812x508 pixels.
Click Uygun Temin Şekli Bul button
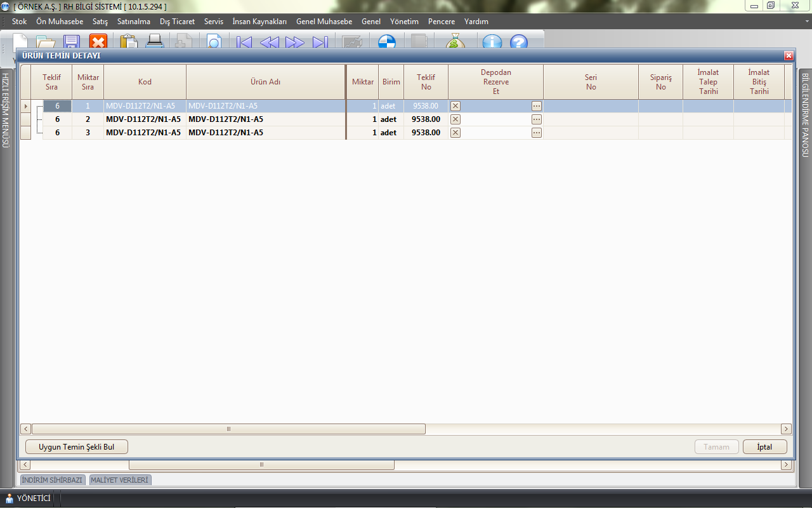pos(76,447)
